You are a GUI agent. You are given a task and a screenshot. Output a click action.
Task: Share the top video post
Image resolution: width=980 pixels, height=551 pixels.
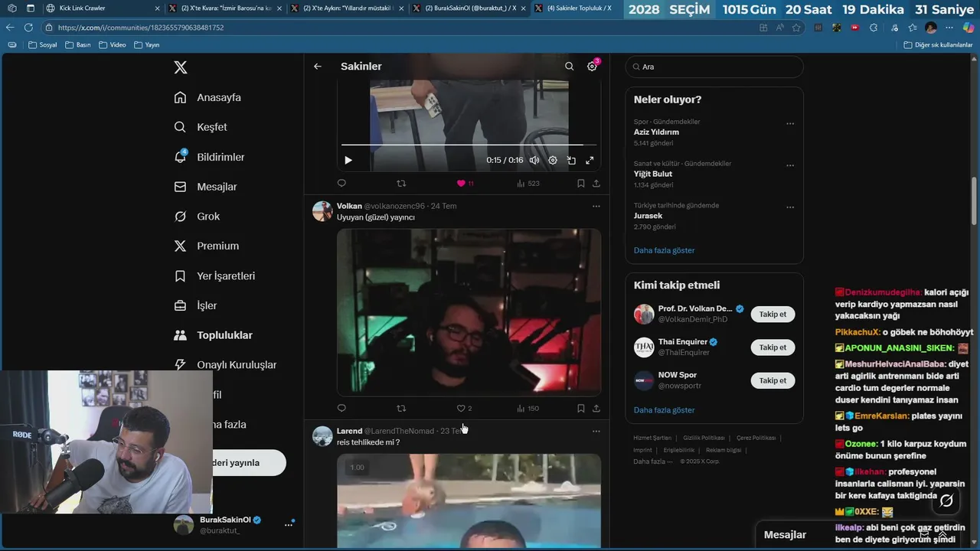(596, 183)
